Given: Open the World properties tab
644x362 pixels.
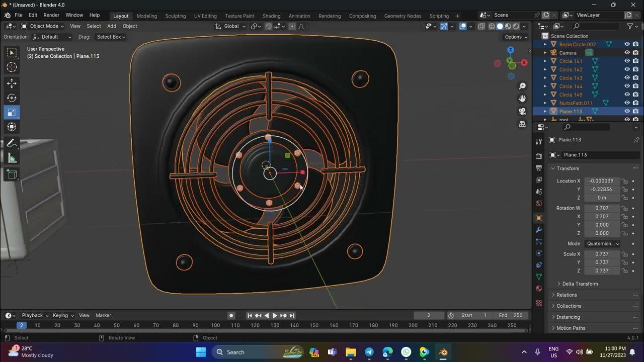Looking at the screenshot, I should (x=539, y=203).
